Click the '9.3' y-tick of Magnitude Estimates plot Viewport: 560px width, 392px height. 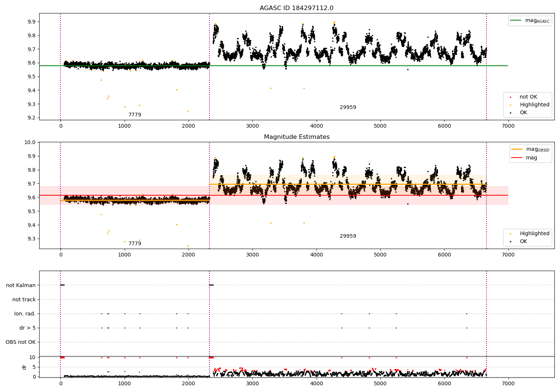point(32,239)
